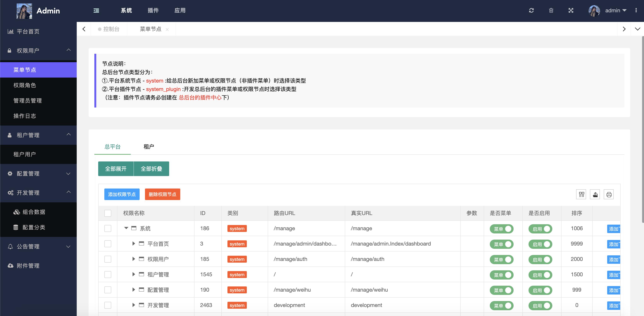Screen dimensions: 644x316
Task: Collapse the sidebar using the indent icon
Action: [x=96, y=11]
